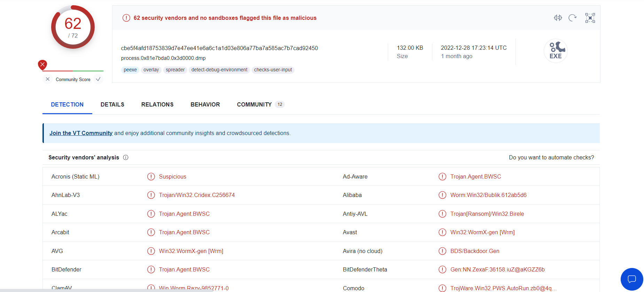The height and width of the screenshot is (292, 644).
Task: Click the file hash cbe5f4afd187...
Action: tap(219, 48)
